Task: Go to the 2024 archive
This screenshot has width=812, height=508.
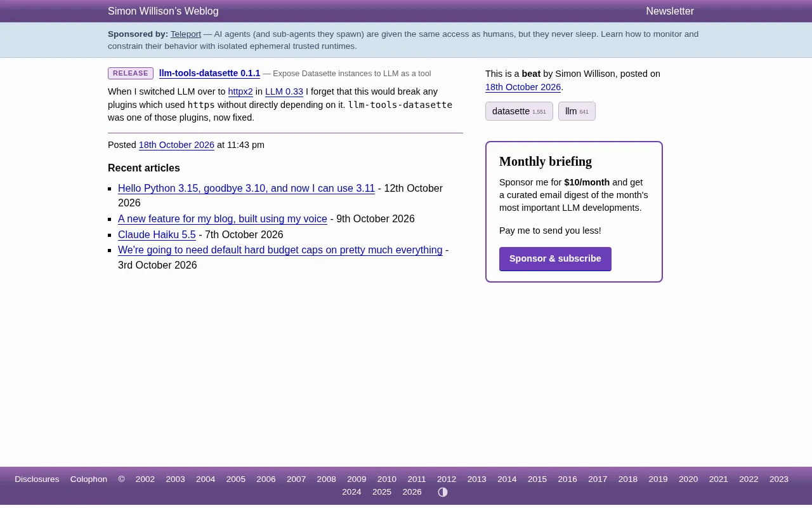Action: (x=351, y=492)
